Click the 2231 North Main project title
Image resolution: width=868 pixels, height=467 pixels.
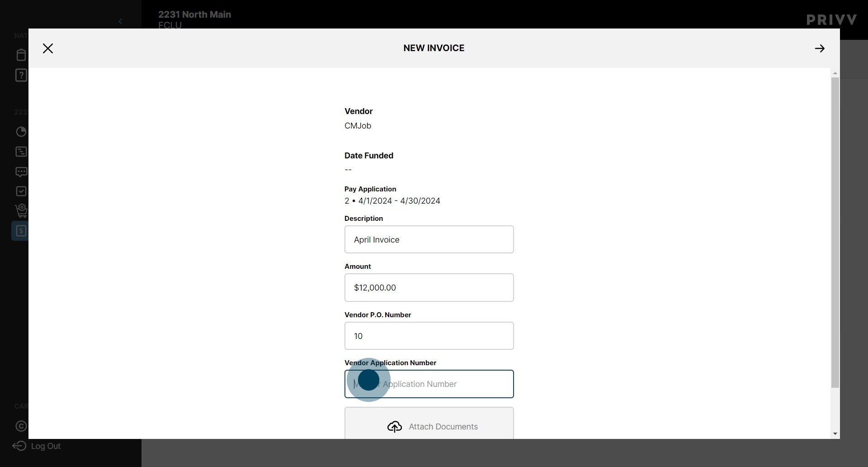[194, 14]
